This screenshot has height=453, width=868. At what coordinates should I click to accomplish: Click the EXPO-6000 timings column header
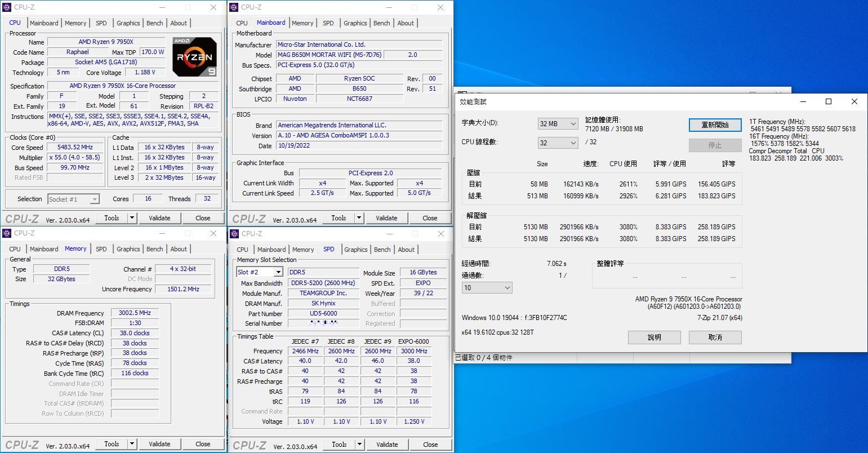click(414, 341)
